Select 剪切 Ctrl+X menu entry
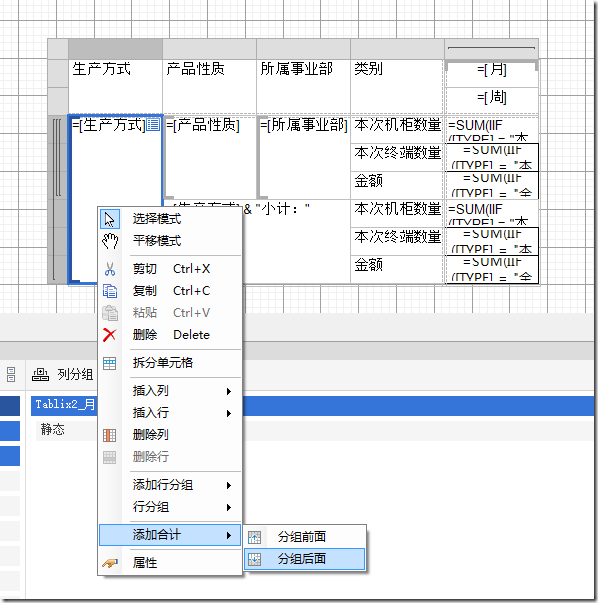This screenshot has width=598, height=603. point(170,269)
